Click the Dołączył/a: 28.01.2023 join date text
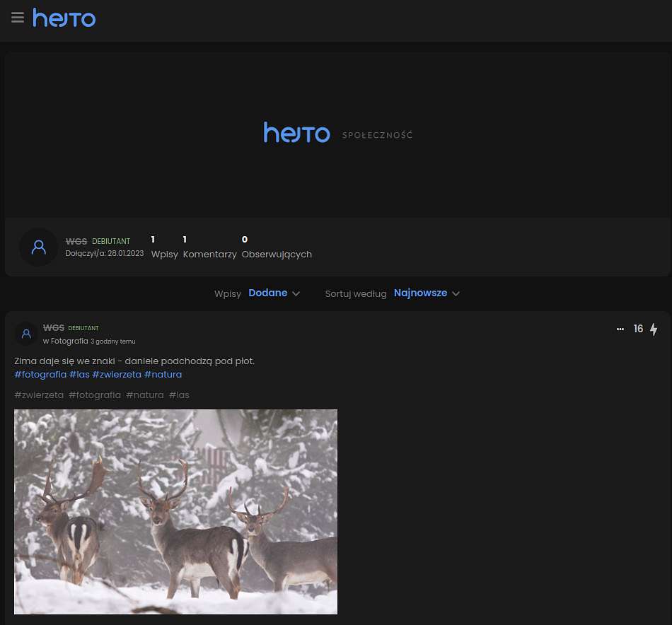This screenshot has height=625, width=672. (105, 253)
